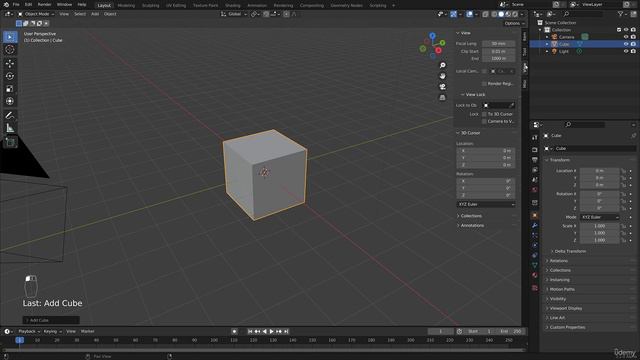The image size is (640, 360).
Task: Jump to timeline start button
Action: (x=250, y=331)
